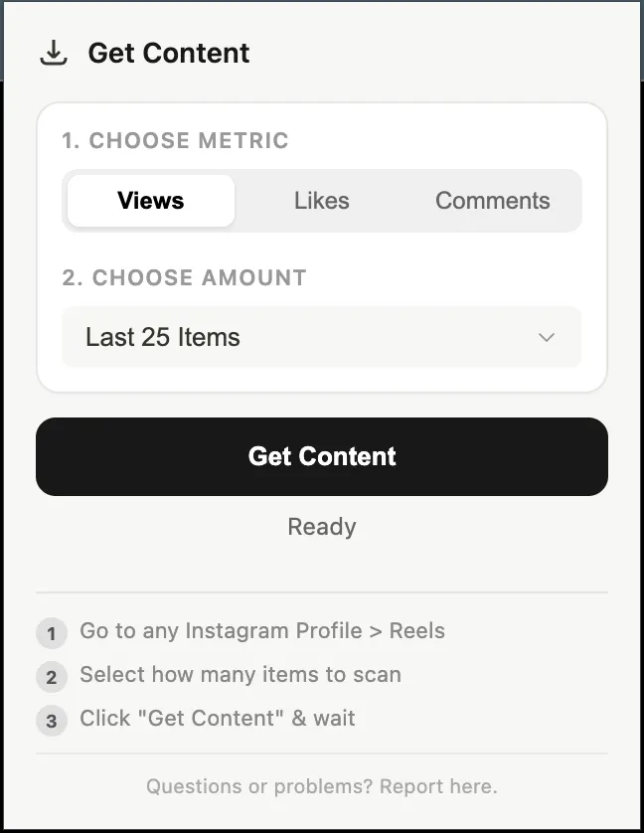Click the step 1 number badge
The image size is (644, 833).
click(x=52, y=633)
